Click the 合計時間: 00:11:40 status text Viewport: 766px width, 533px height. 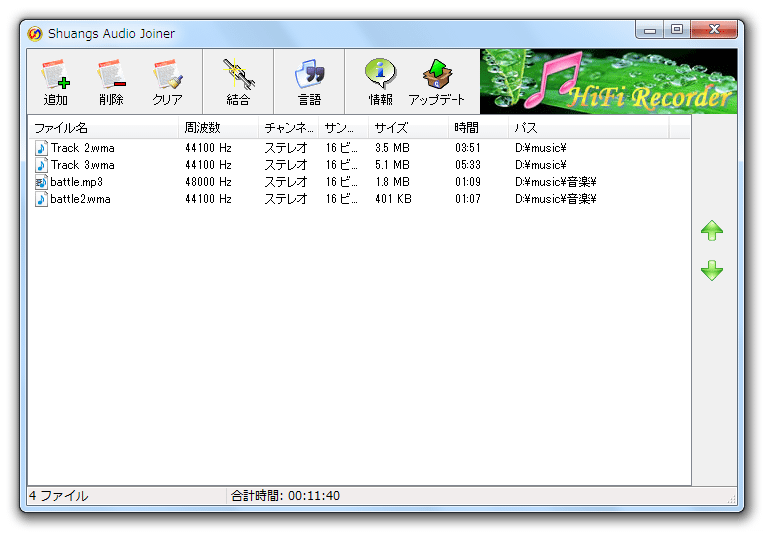click(285, 496)
